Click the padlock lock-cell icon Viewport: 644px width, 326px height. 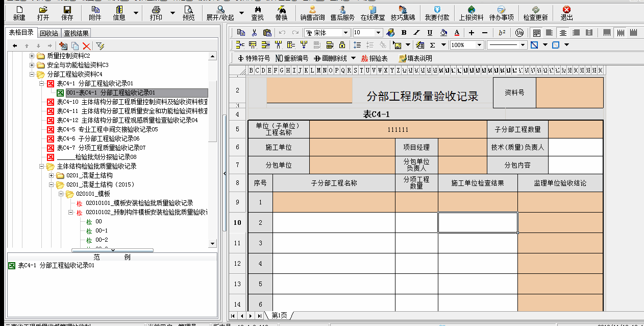pos(342,45)
